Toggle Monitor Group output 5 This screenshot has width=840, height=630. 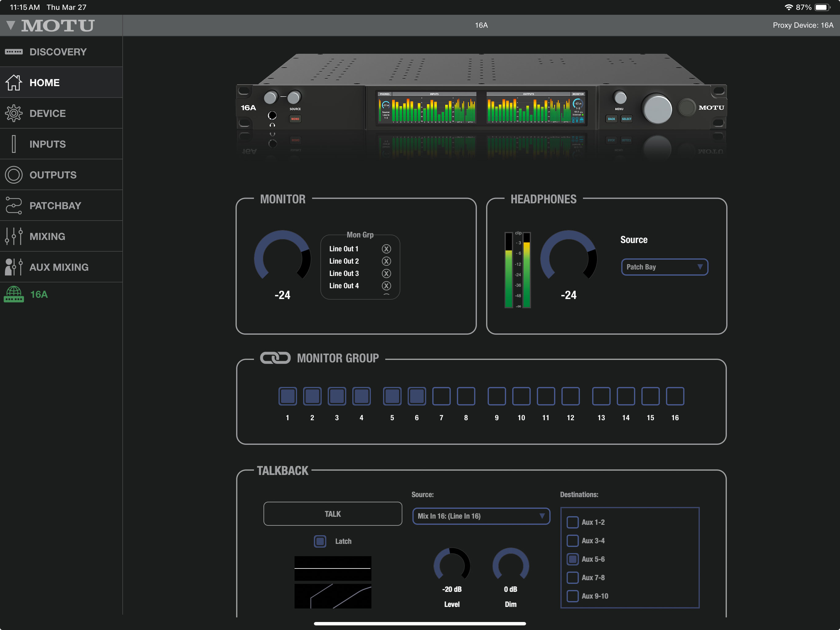point(392,396)
